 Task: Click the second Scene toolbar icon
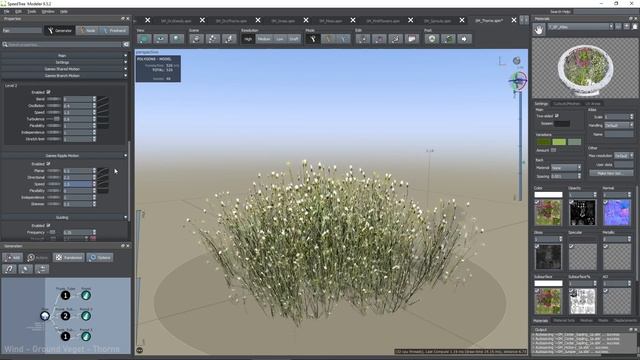point(213,39)
